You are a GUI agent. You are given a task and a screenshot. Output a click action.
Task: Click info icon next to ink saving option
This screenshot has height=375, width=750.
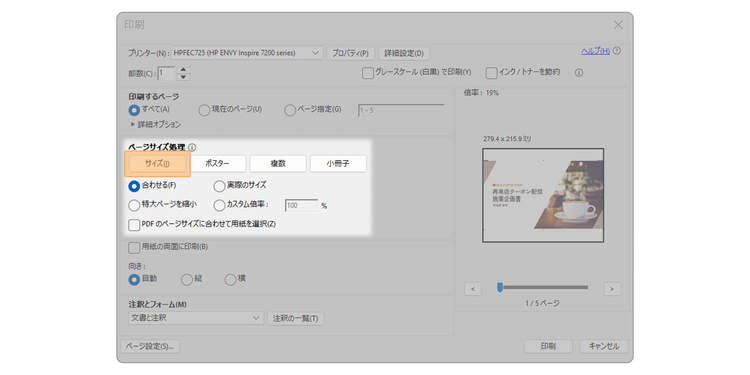point(579,73)
